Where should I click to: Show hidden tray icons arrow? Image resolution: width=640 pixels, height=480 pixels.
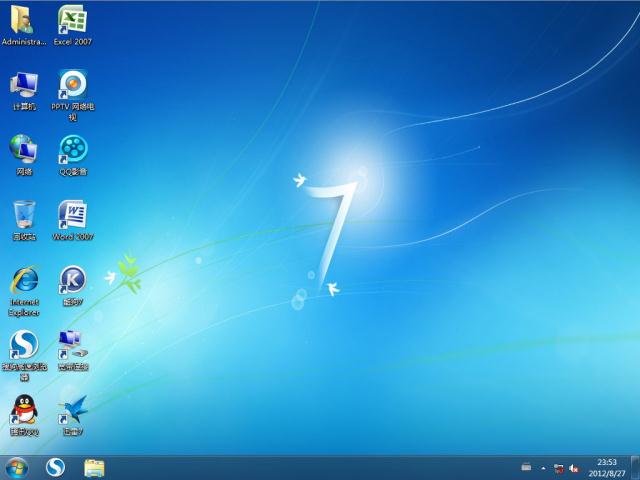(543, 468)
